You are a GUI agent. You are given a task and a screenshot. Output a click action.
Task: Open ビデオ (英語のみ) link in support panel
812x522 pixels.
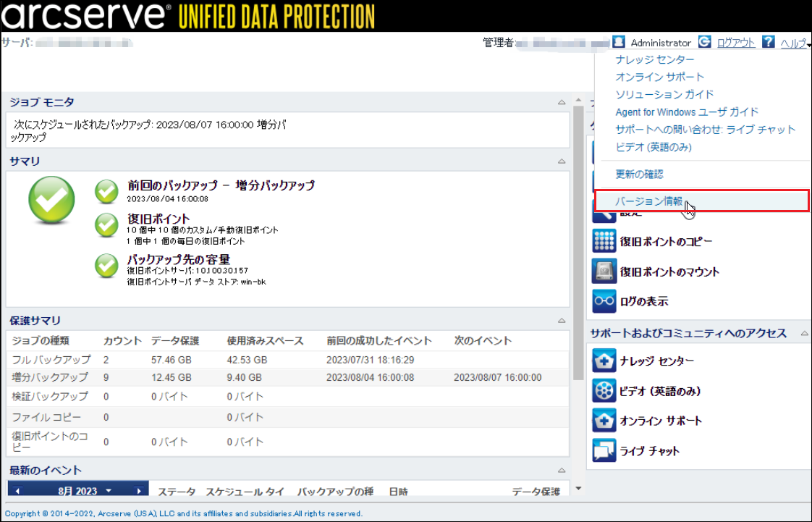[x=660, y=391]
